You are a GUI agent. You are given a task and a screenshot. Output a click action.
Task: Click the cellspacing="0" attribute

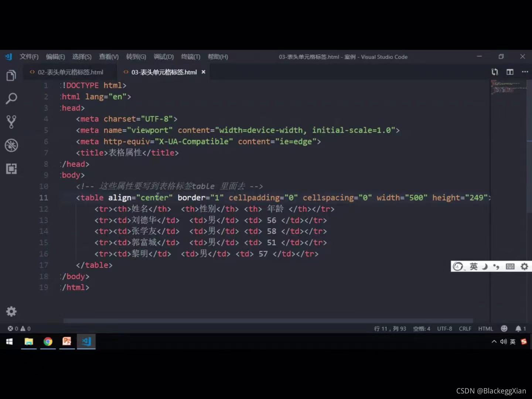[x=337, y=198]
